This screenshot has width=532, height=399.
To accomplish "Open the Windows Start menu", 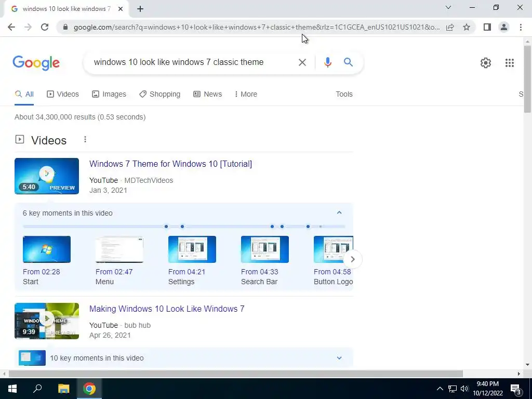I will click(12, 389).
